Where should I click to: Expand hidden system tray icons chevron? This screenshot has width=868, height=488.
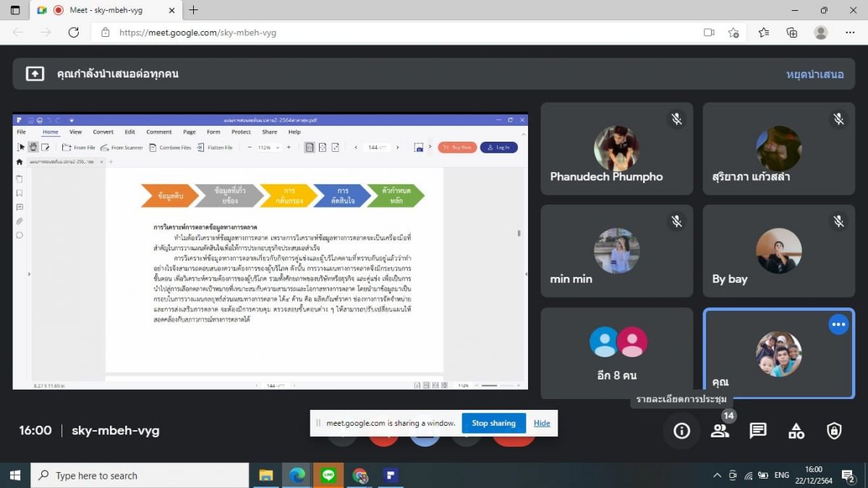coord(717,475)
